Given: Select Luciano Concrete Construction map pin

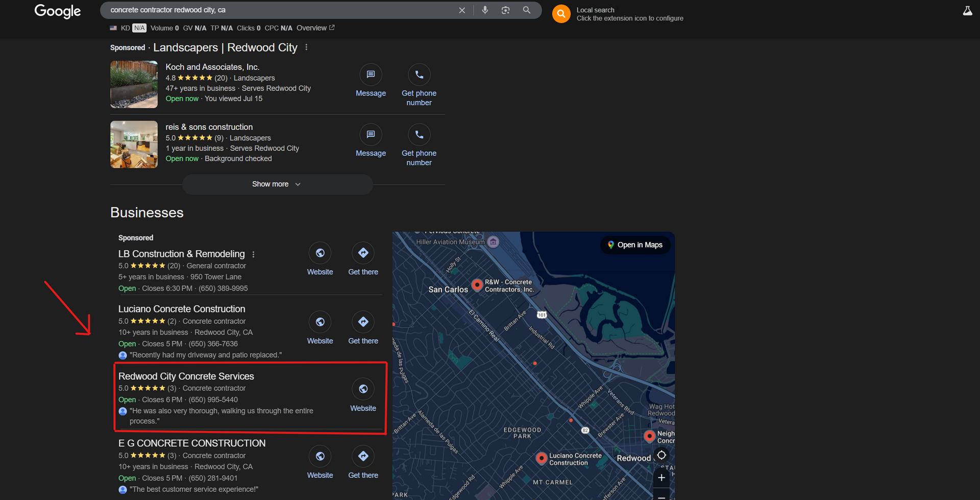Looking at the screenshot, I should tap(542, 458).
